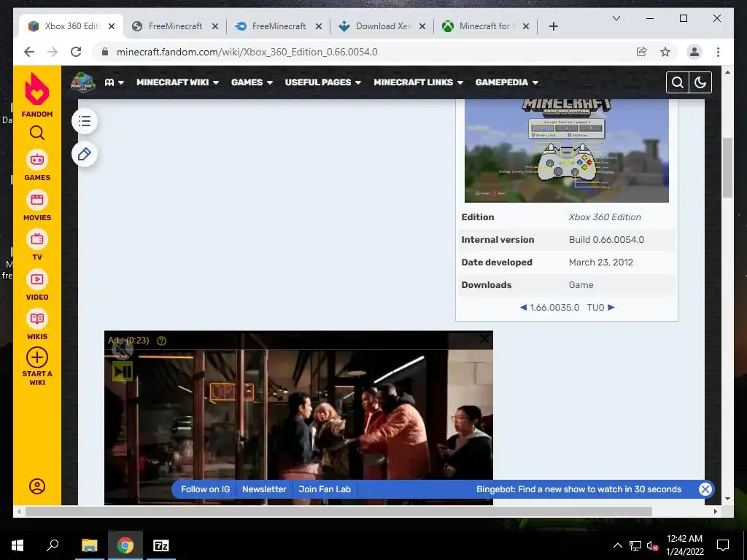Go back to the previous page
Image resolution: width=747 pixels, height=560 pixels.
29,52
